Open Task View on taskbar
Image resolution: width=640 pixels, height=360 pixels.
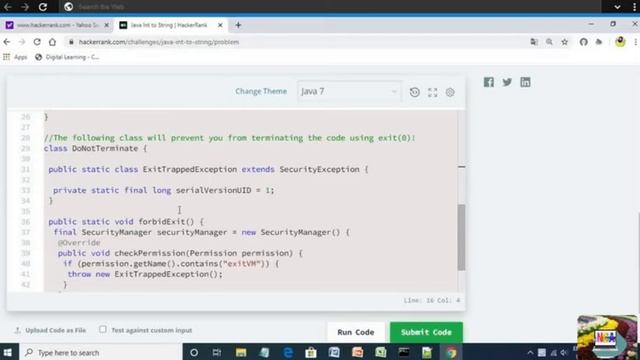point(217,352)
